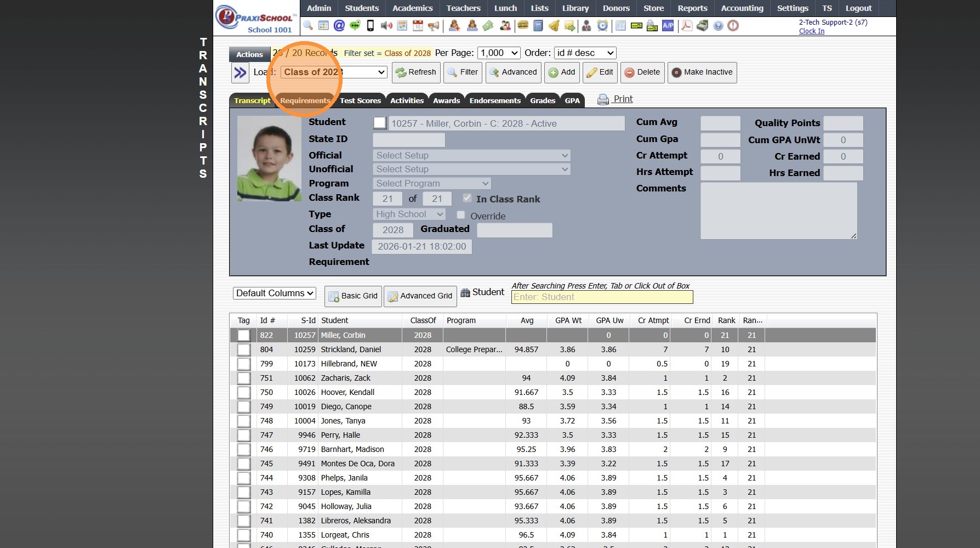Tick the Override checkbox

[461, 215]
